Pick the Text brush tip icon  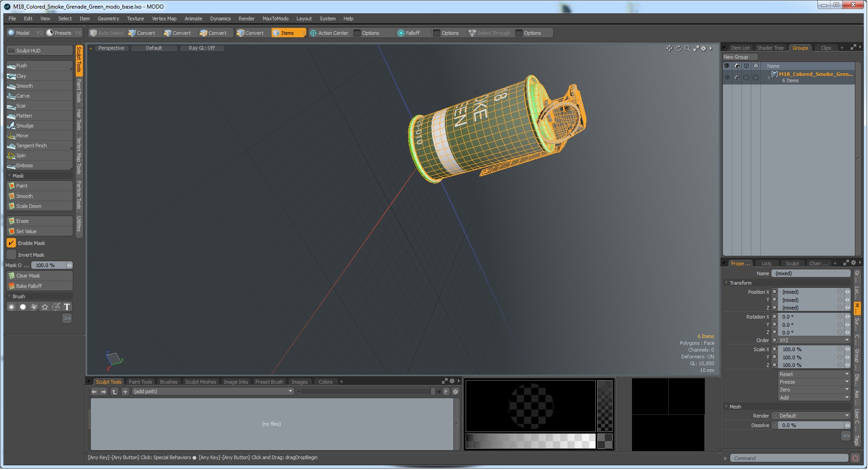tap(67, 307)
